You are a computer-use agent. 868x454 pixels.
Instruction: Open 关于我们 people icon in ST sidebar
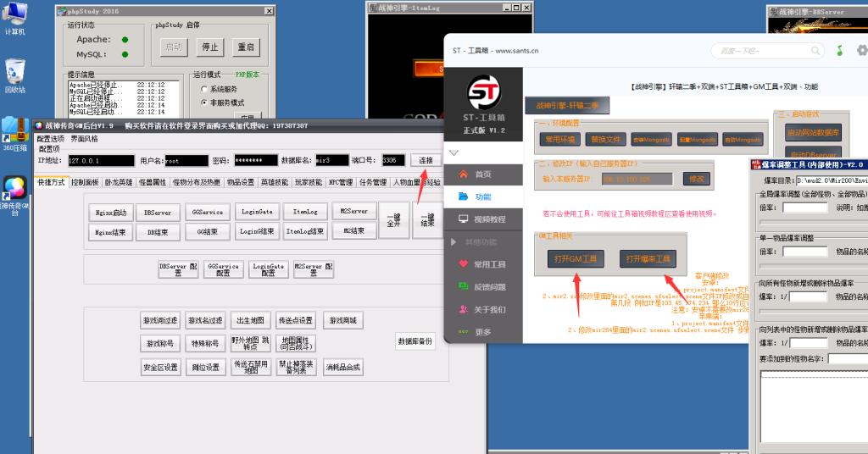pyautogui.click(x=464, y=309)
